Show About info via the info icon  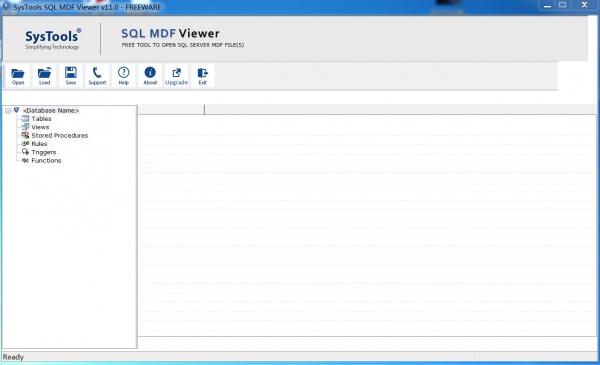(x=150, y=75)
